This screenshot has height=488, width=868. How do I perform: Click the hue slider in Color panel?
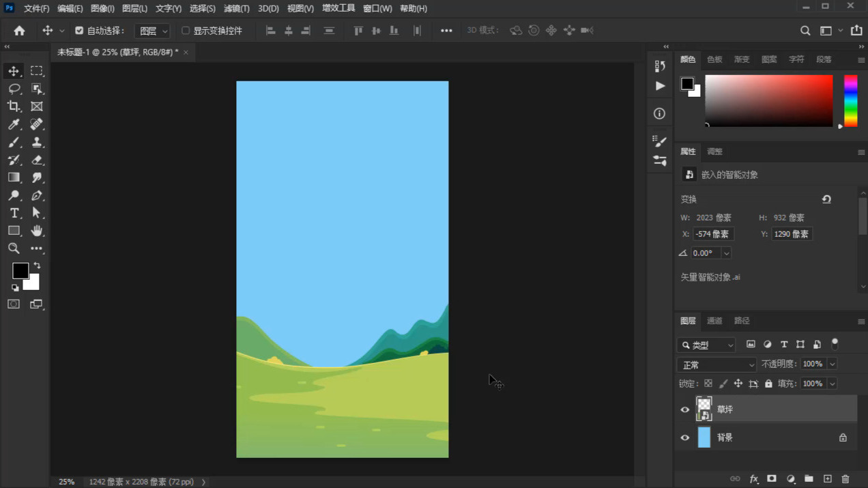pos(851,101)
